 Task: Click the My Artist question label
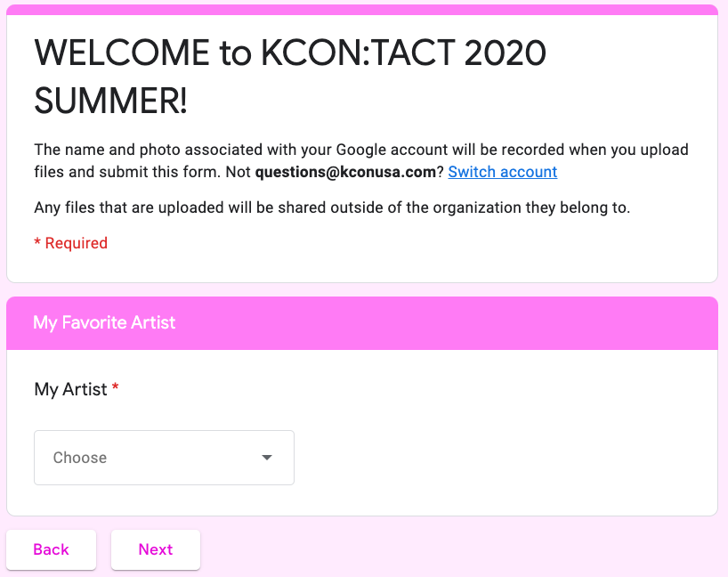(x=70, y=389)
